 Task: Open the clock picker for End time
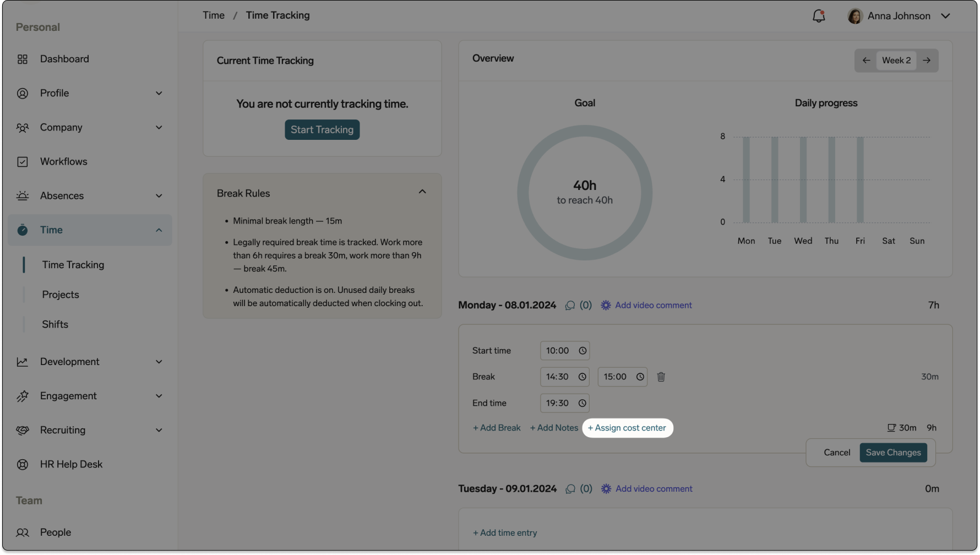pos(583,403)
